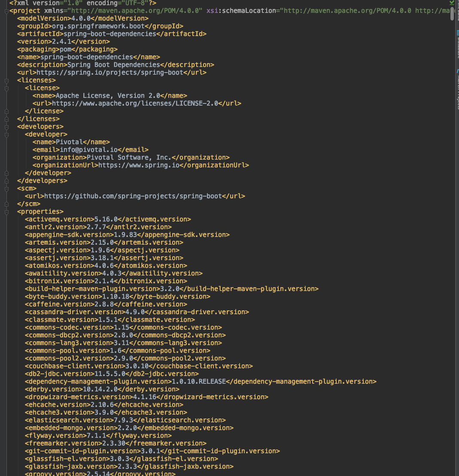This screenshot has width=459, height=476.
Task: Click the modelVersion 4.0.0 line
Action: (83, 18)
